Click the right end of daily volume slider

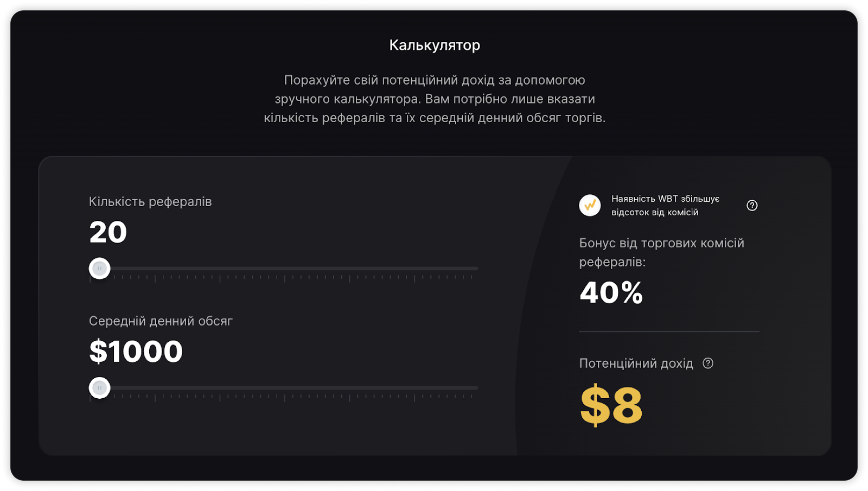[x=475, y=388]
